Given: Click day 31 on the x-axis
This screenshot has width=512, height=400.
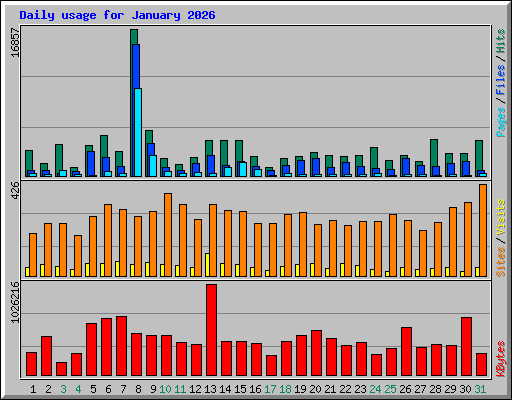Looking at the screenshot, I should point(480,389).
